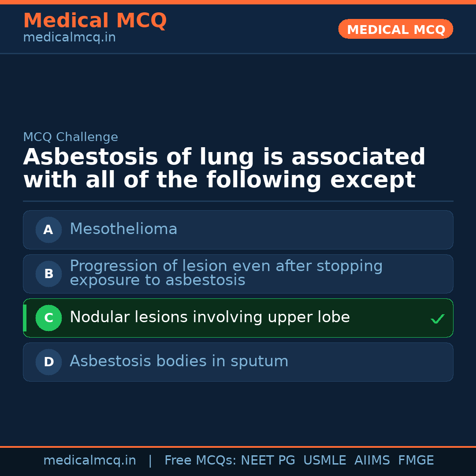Screen dimensions: 476x476
Task: Click 'Free MCQs:' text in the footer
Action: pyautogui.click(x=201, y=461)
